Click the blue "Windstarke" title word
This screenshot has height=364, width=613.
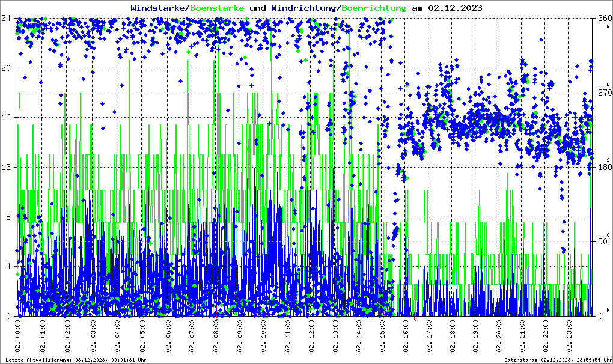click(159, 8)
